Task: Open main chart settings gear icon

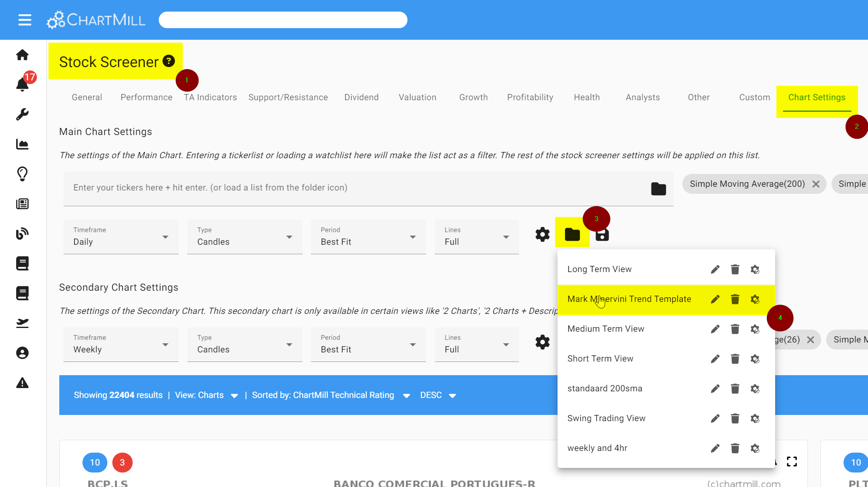Action: click(542, 234)
